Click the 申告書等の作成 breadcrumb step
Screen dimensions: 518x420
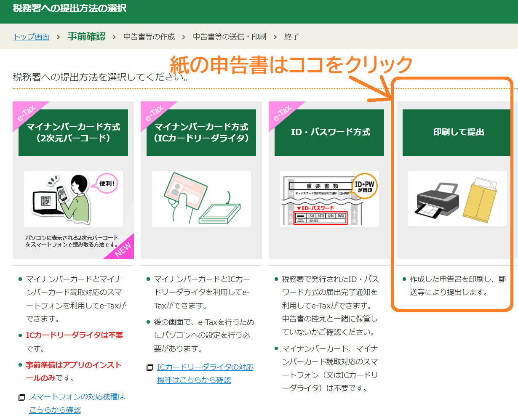click(149, 37)
